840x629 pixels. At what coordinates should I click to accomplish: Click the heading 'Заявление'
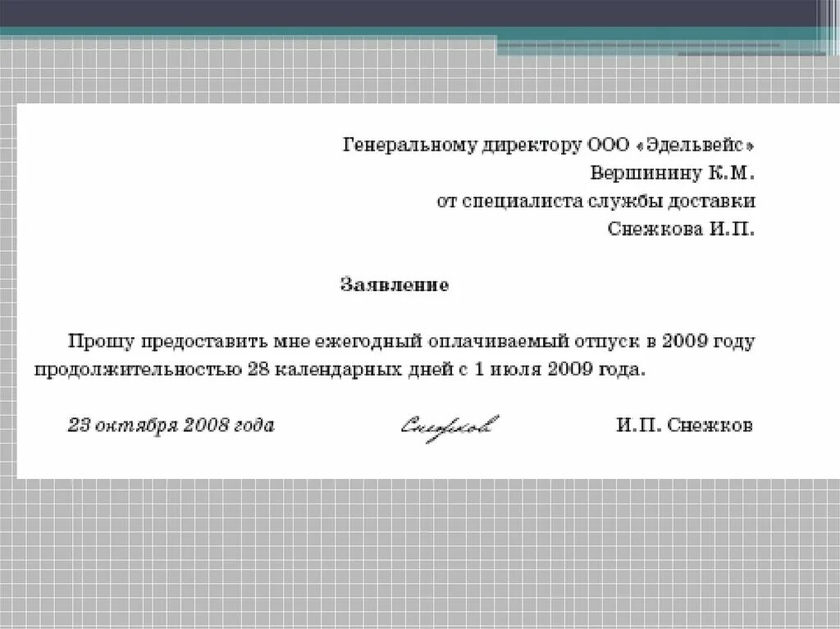pyautogui.click(x=395, y=285)
